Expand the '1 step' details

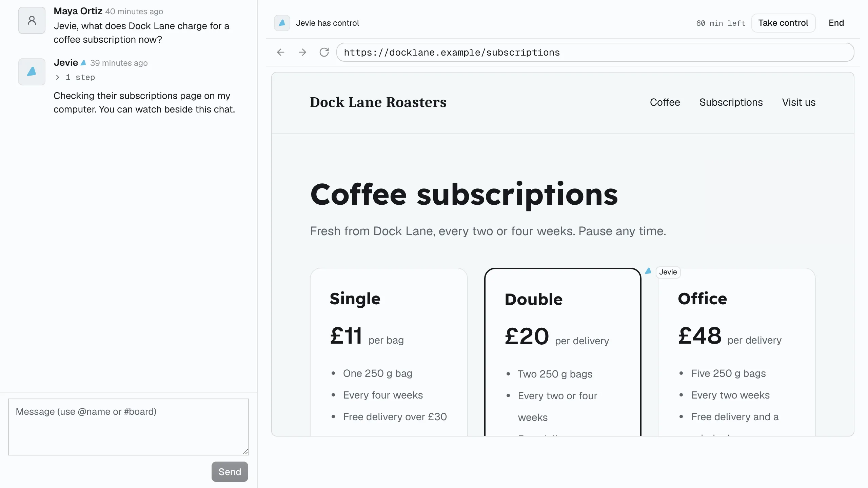tap(75, 78)
